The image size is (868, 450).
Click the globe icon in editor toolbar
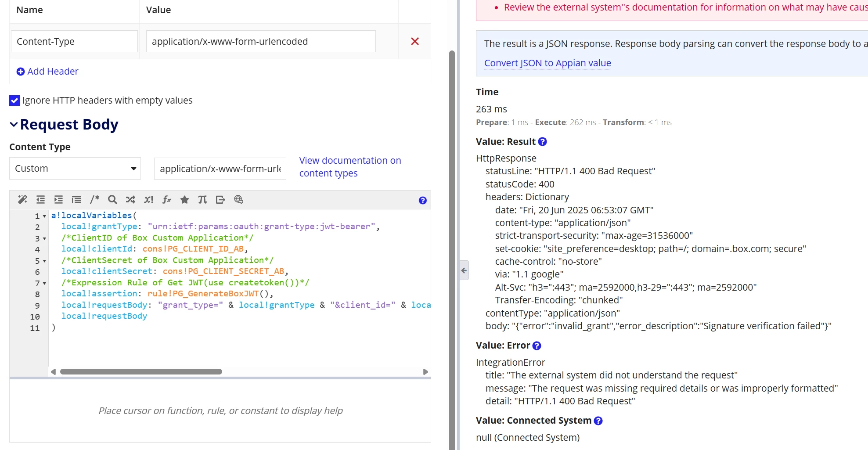tap(238, 200)
